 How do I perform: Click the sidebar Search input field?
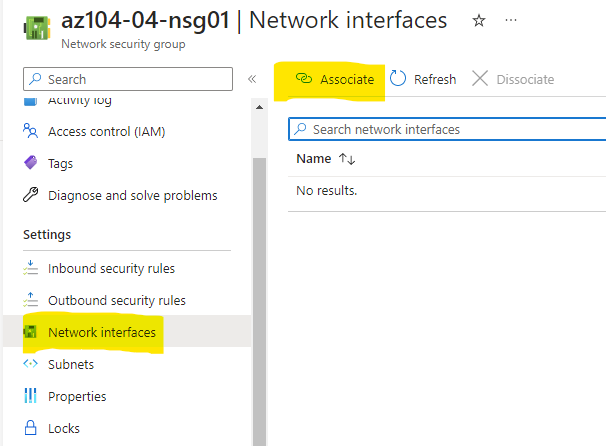click(128, 79)
